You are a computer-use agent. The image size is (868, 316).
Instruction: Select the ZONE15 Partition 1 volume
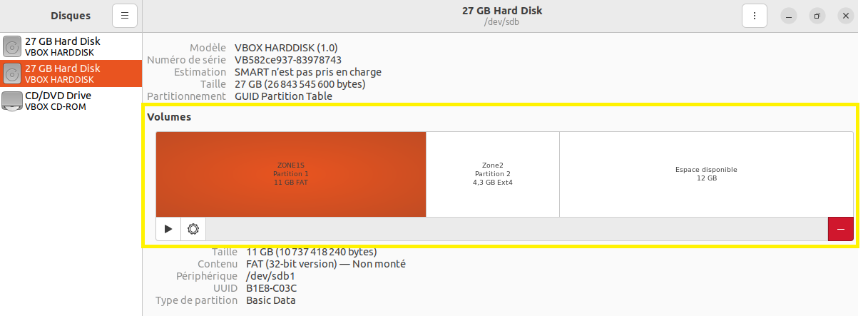[x=291, y=174]
